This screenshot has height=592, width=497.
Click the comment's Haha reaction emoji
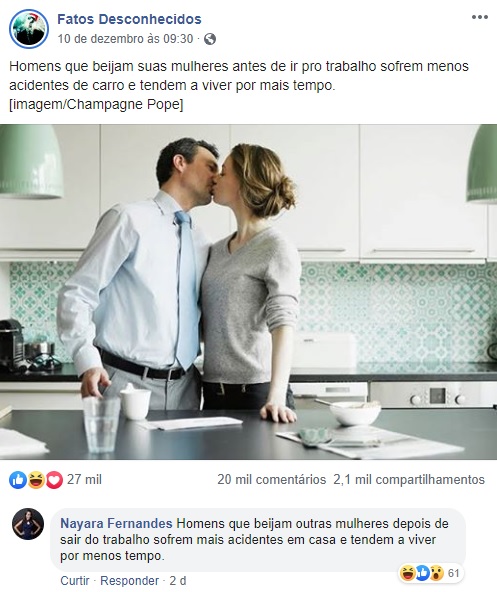point(408,573)
